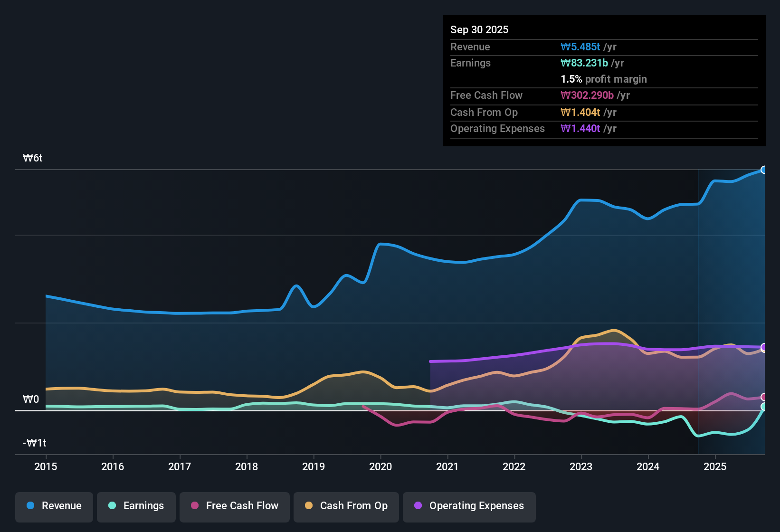Click the Free Cash Flow endpoint marker
This screenshot has width=780, height=532.
pyautogui.click(x=764, y=397)
